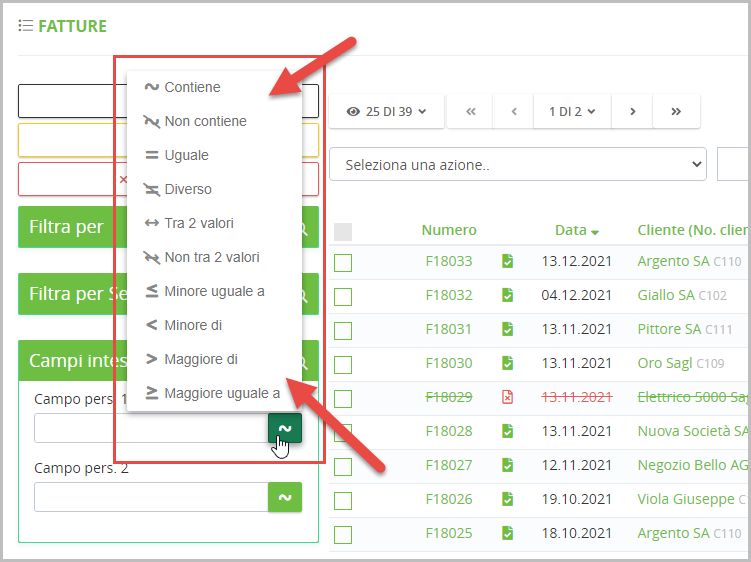751x562 pixels.
Task: Open client link Pittore SA
Action: (x=669, y=329)
